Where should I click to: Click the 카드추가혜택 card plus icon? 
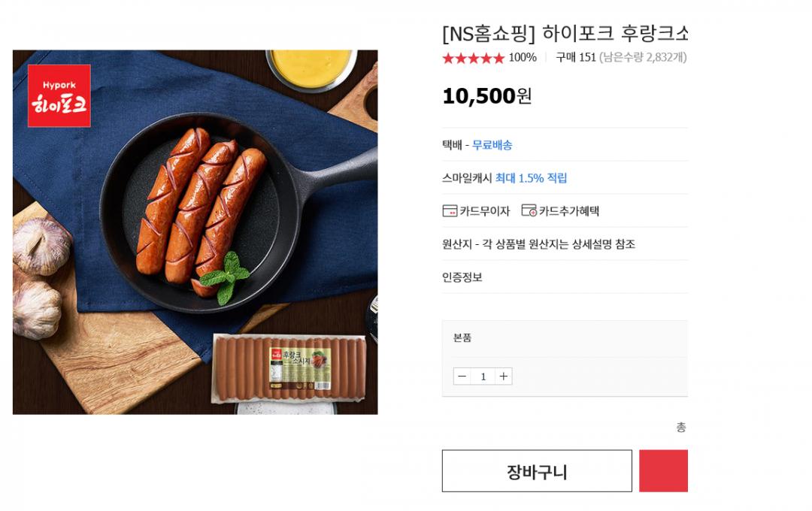pyautogui.click(x=529, y=211)
